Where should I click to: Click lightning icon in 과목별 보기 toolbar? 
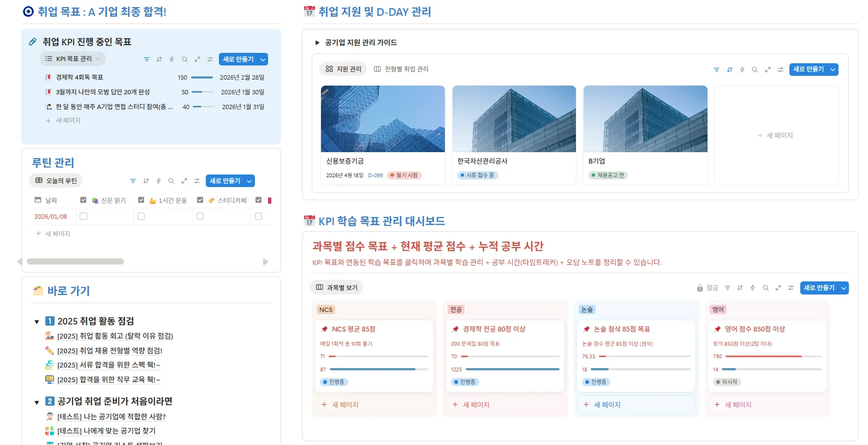point(752,288)
